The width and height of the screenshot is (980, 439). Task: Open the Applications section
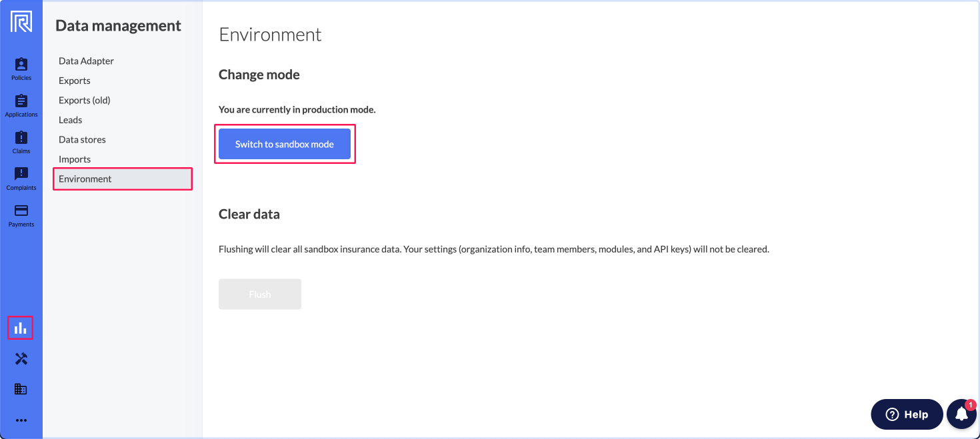pos(21,105)
